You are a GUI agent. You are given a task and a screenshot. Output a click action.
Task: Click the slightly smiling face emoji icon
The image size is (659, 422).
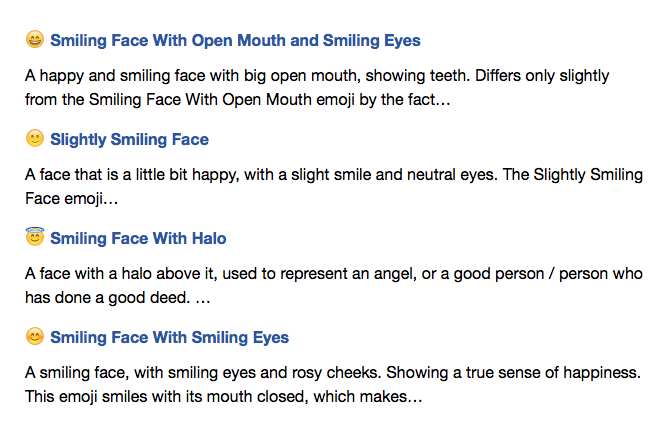[x=35, y=138]
